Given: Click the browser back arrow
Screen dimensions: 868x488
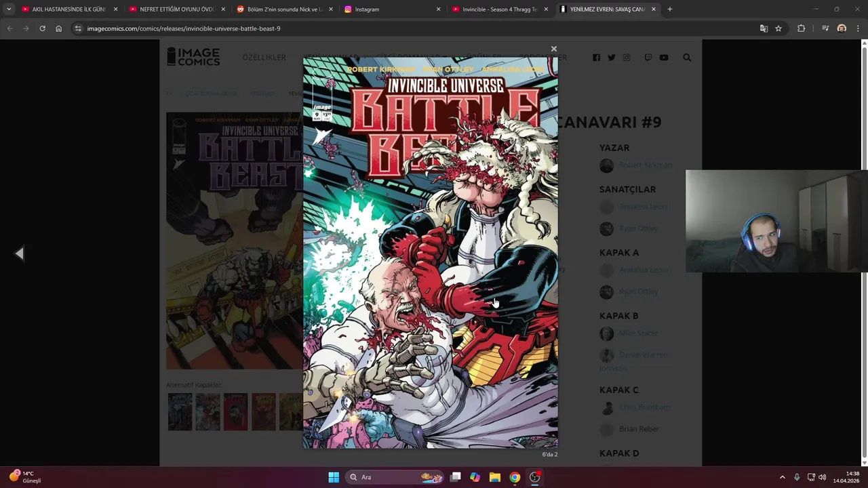Looking at the screenshot, I should pos(9,28).
